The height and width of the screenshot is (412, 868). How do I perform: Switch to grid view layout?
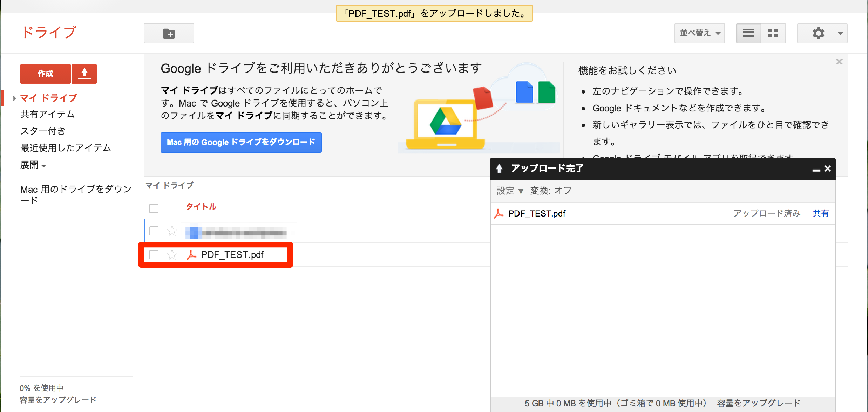[x=773, y=34]
